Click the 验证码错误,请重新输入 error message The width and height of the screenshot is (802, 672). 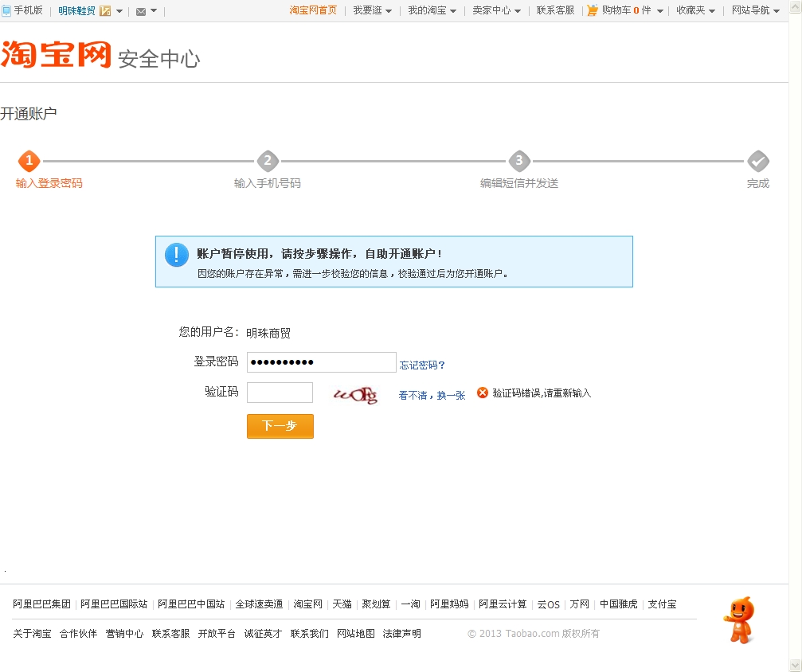[x=542, y=393]
